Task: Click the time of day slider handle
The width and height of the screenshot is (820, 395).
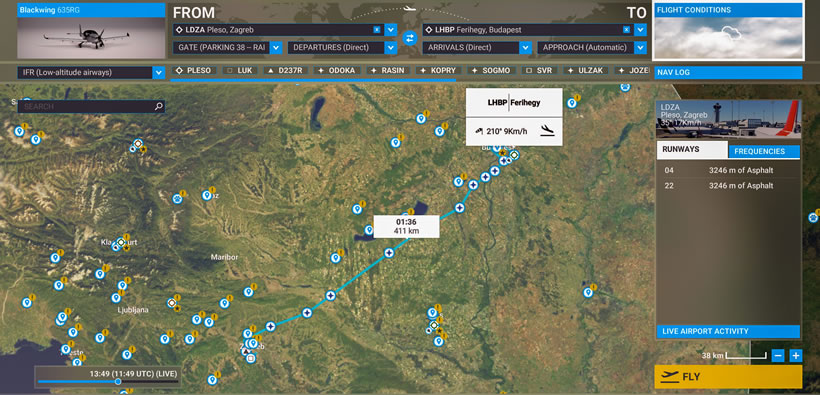Action: tap(118, 382)
